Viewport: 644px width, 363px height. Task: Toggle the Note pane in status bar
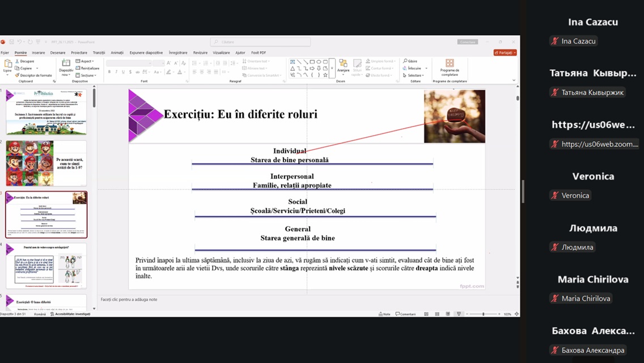[384, 314]
